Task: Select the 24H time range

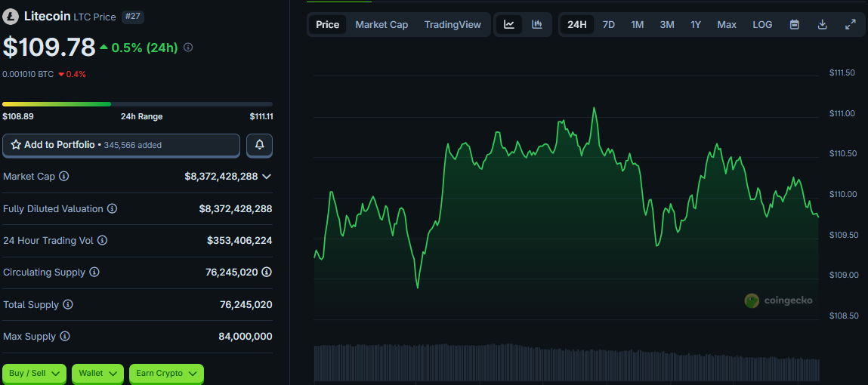Action: click(577, 24)
